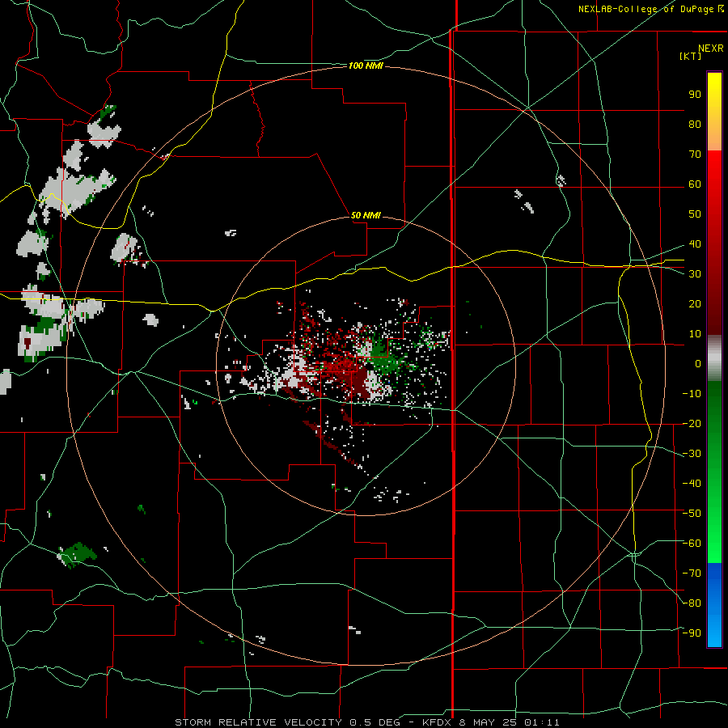Click the 100 NMI range ring label

tap(366, 66)
